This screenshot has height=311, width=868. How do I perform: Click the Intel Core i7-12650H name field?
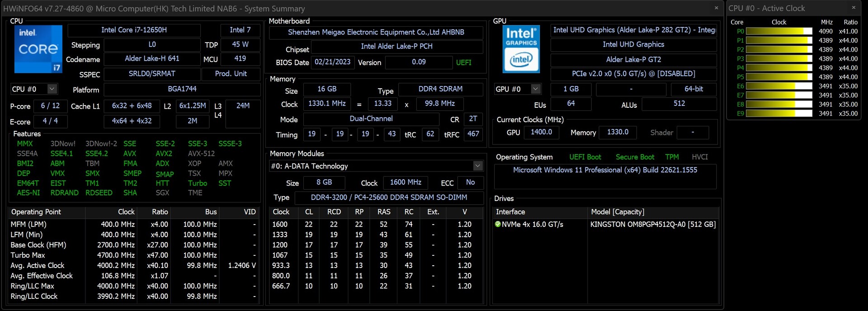click(x=134, y=30)
